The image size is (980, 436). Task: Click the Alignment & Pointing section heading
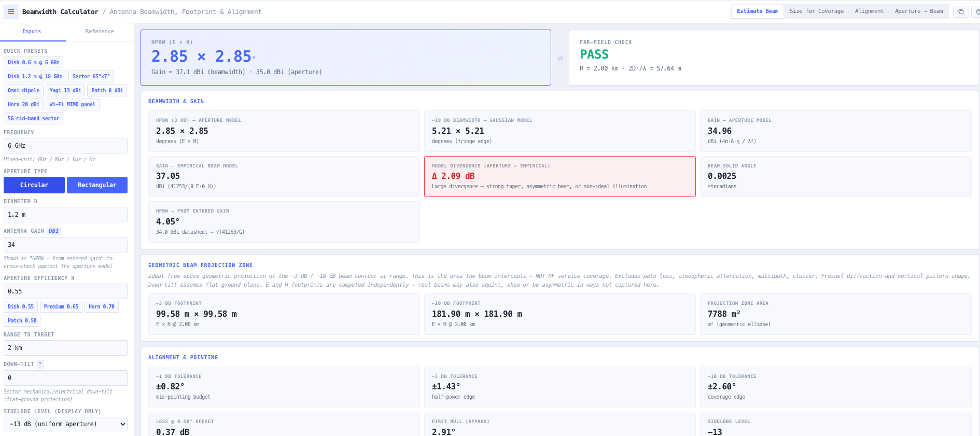[x=183, y=358]
